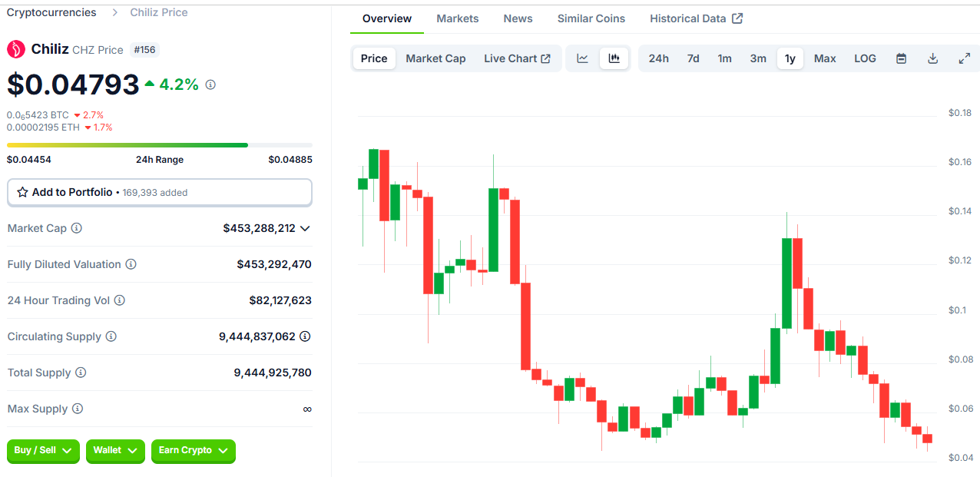Download the chart via the download icon
980x477 pixels.
[x=932, y=58]
